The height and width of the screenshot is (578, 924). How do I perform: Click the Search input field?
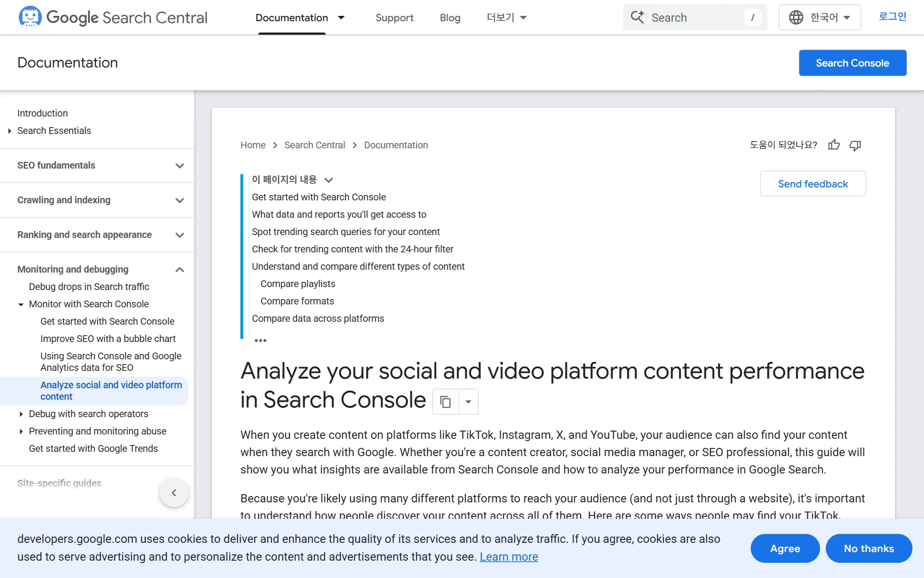click(695, 17)
